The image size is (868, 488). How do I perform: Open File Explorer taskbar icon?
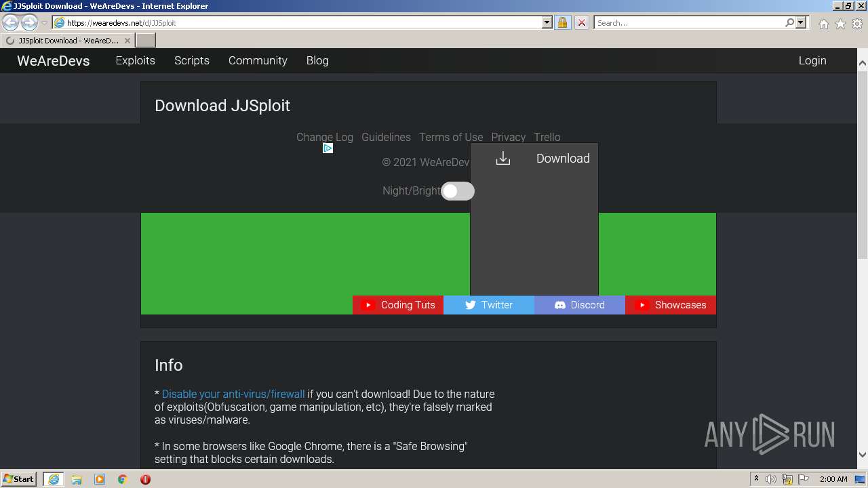(x=77, y=479)
